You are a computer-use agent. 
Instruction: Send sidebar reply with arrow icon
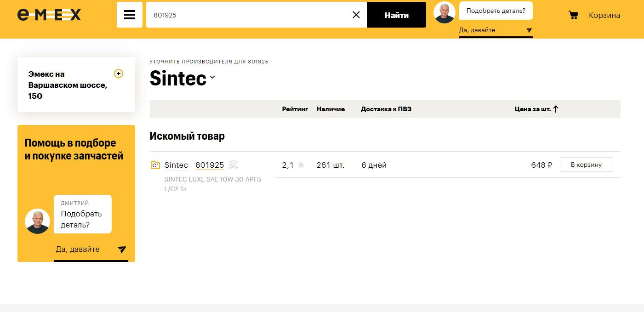point(122,250)
